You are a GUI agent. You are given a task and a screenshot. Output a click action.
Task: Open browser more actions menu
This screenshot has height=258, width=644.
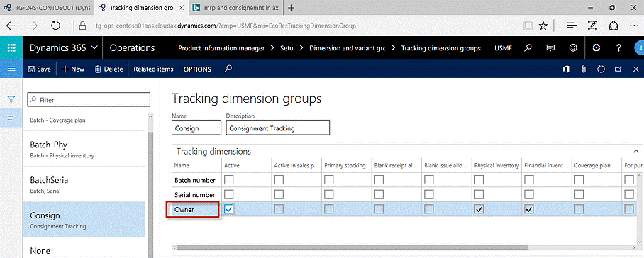click(634, 26)
